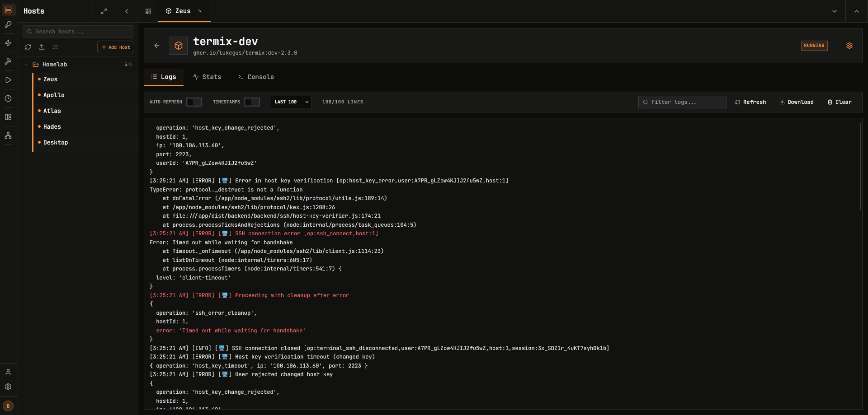868x415 pixels.
Task: Open container settings gear near RUNNING badge
Action: [x=849, y=46]
